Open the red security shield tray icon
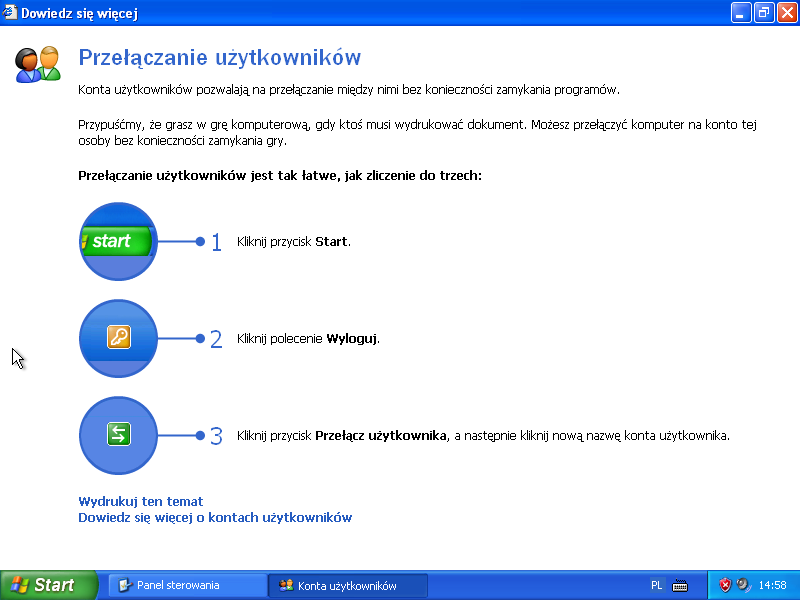The height and width of the screenshot is (600, 800). click(725, 585)
